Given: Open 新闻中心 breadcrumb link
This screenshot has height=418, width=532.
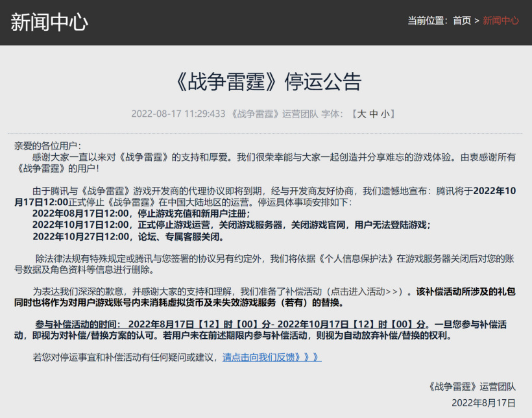Looking at the screenshot, I should click(x=501, y=21).
